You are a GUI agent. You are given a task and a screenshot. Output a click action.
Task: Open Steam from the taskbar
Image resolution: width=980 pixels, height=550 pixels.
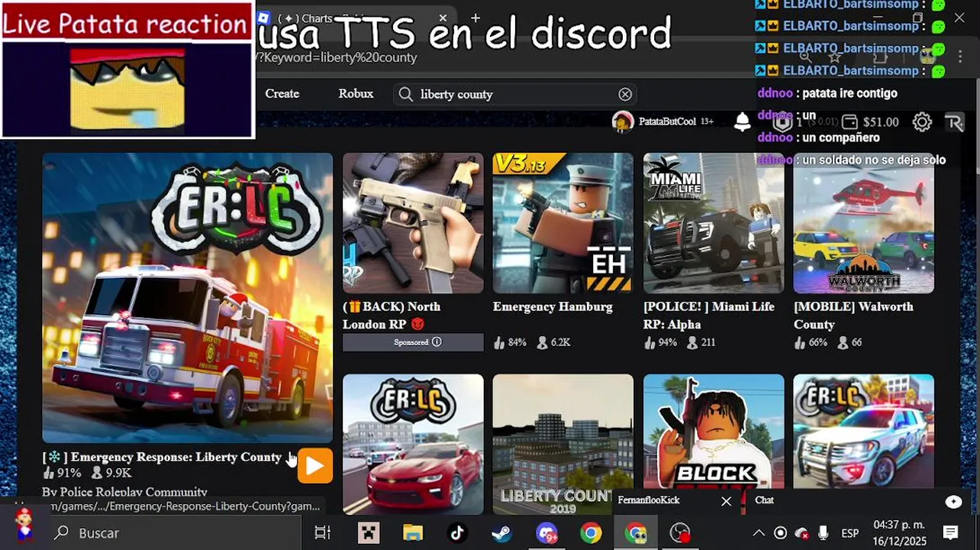501,532
